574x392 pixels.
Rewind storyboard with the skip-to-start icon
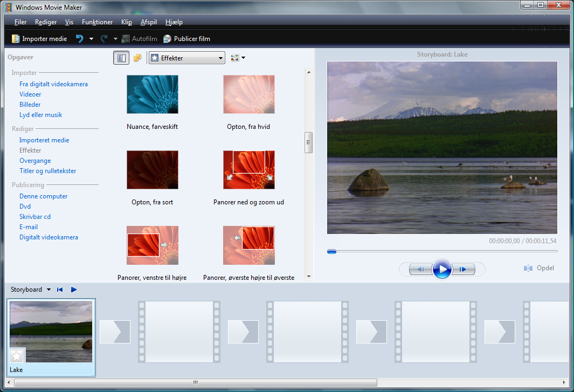tap(60, 290)
